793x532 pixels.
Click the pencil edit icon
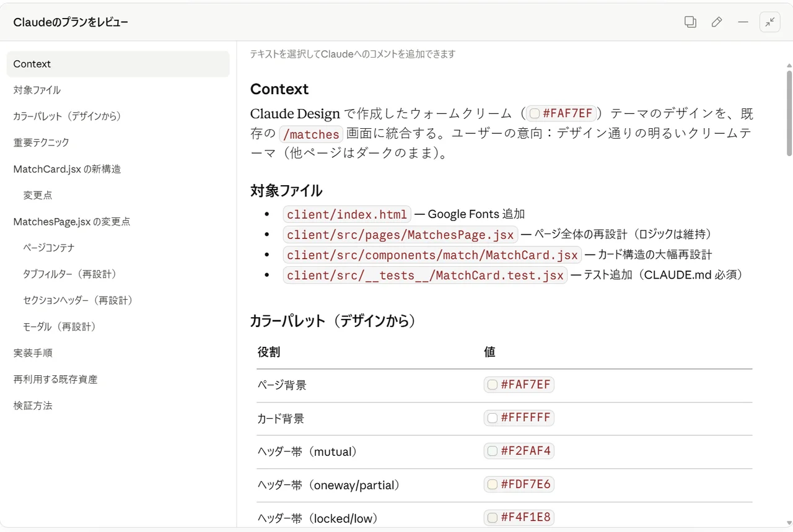(717, 22)
